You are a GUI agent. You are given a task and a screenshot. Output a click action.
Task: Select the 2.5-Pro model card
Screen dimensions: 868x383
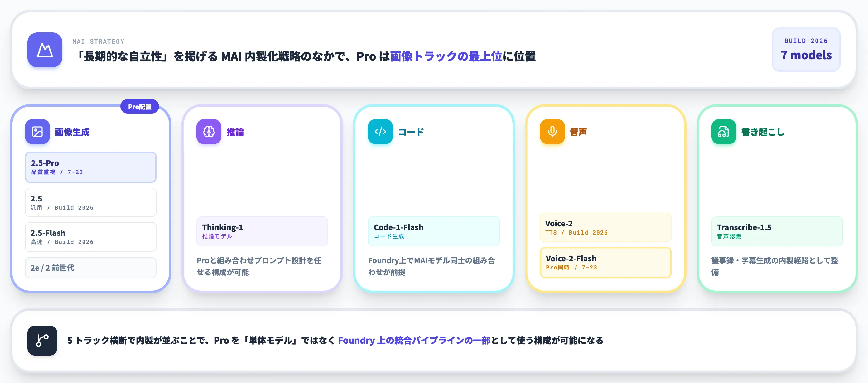[x=91, y=167]
